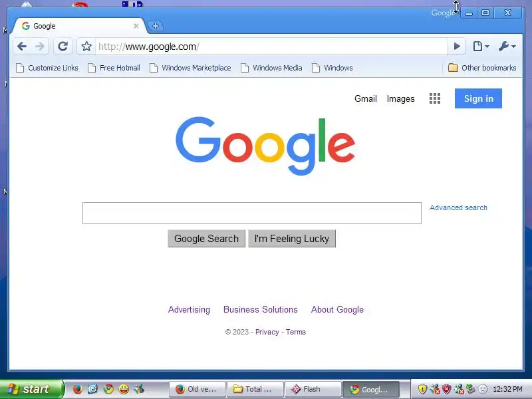This screenshot has height=399, width=532.
Task: Open the Privacy link
Action: 267,332
